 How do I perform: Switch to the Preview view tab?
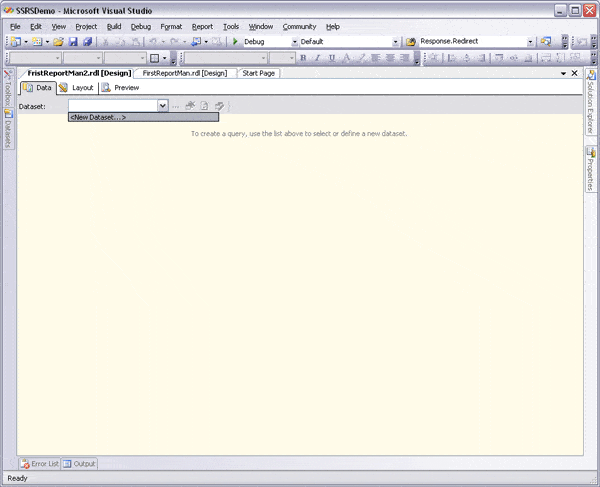click(x=121, y=88)
